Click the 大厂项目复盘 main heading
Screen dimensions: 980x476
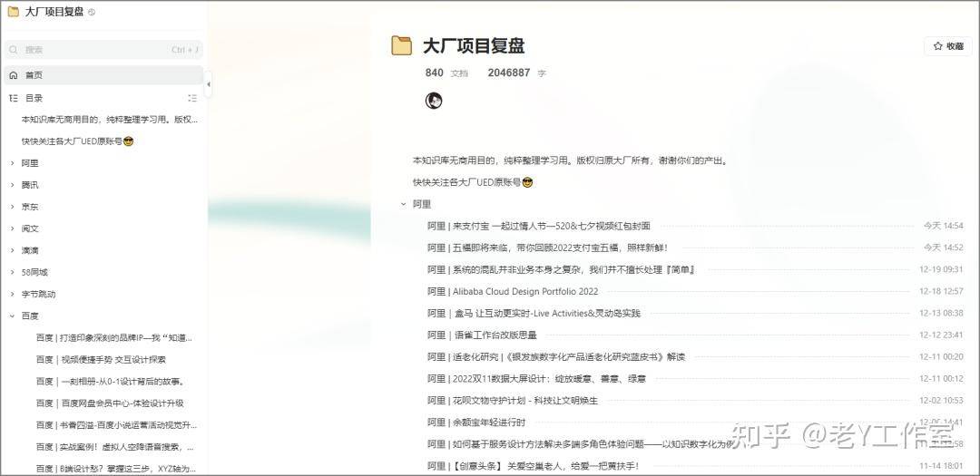474,45
